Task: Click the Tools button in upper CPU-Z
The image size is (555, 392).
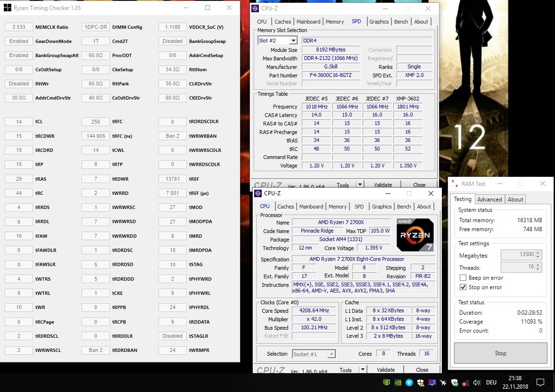Action: tap(343, 184)
